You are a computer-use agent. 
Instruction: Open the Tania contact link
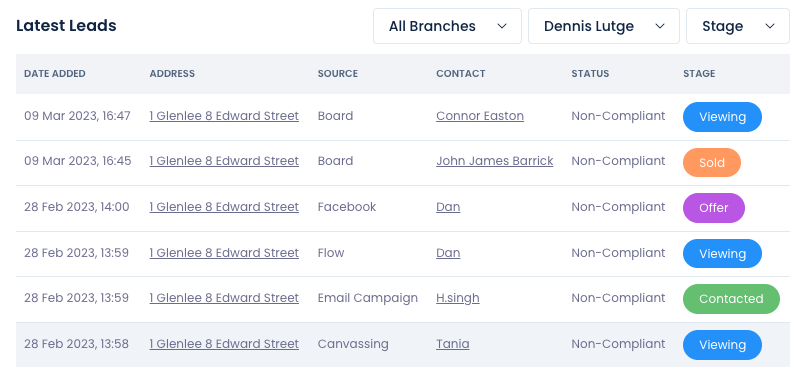(x=452, y=344)
